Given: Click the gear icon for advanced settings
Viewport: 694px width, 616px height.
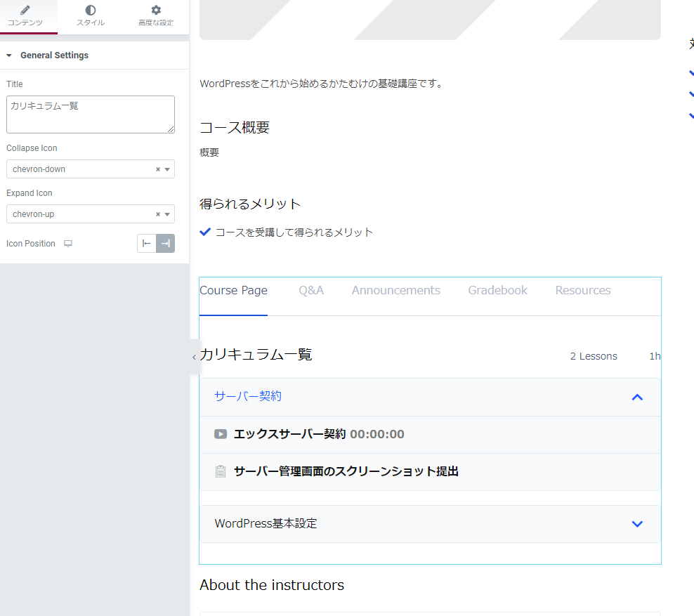Looking at the screenshot, I should 156,10.
